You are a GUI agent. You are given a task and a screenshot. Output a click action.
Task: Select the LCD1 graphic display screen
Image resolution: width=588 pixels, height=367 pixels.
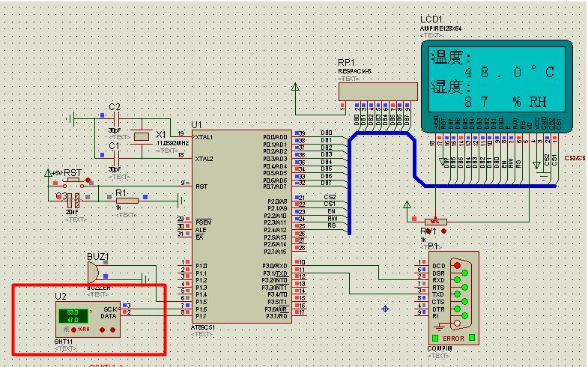click(497, 80)
